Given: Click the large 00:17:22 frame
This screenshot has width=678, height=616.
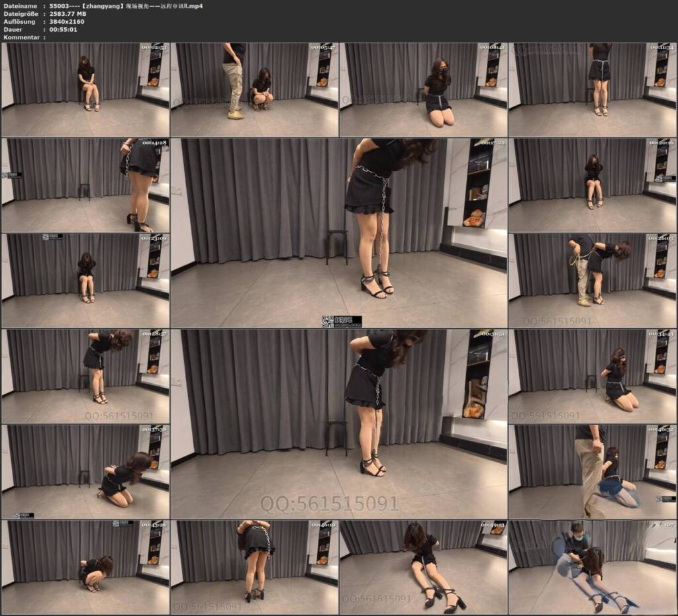Looking at the screenshot, I should pos(339,233).
